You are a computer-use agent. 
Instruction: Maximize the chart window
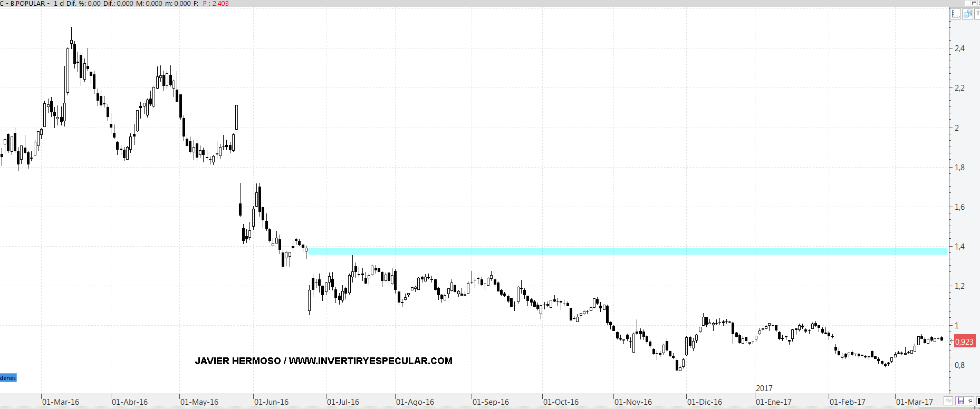click(x=974, y=3)
